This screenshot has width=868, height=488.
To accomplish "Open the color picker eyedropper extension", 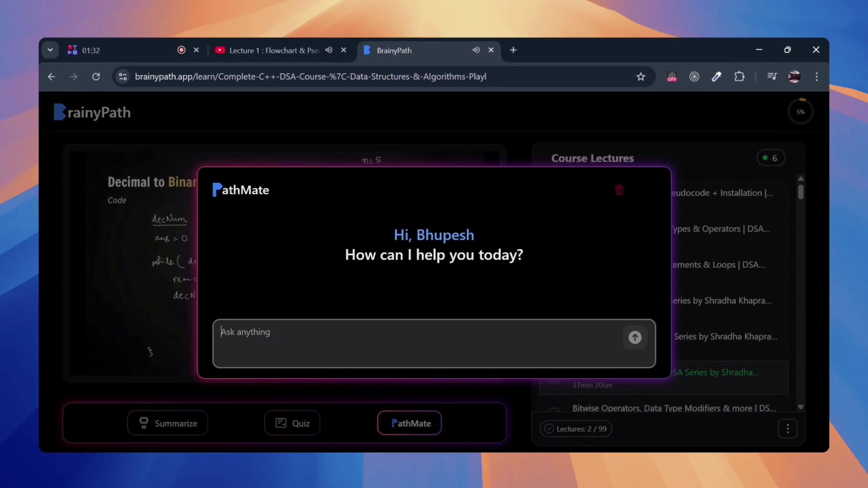I will [717, 77].
